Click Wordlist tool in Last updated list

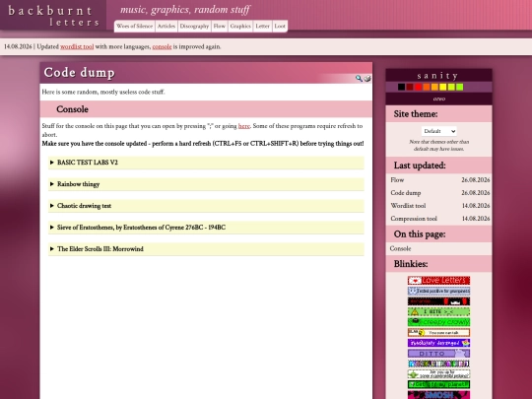coord(408,206)
